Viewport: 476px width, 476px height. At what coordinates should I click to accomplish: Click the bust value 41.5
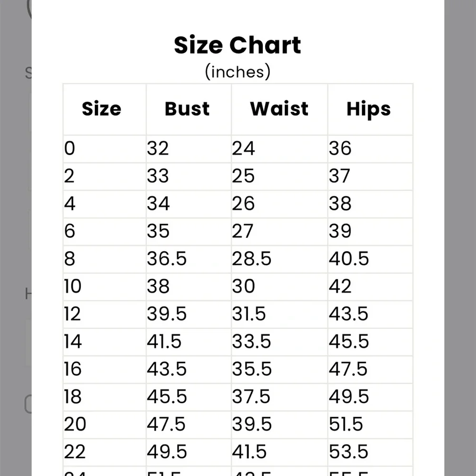click(x=164, y=341)
